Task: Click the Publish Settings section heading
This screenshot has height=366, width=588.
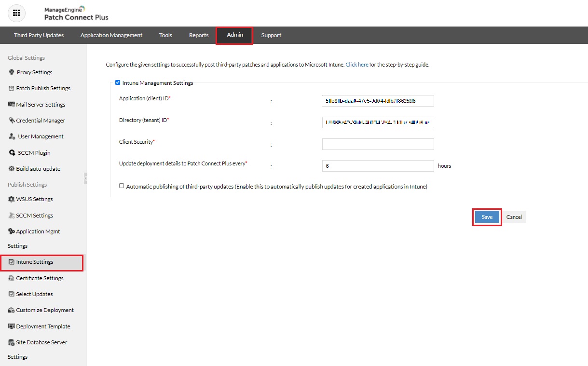Action: pos(27,185)
